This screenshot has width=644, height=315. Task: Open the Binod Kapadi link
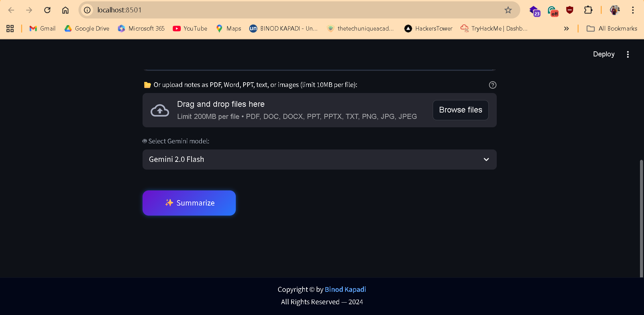pos(345,289)
